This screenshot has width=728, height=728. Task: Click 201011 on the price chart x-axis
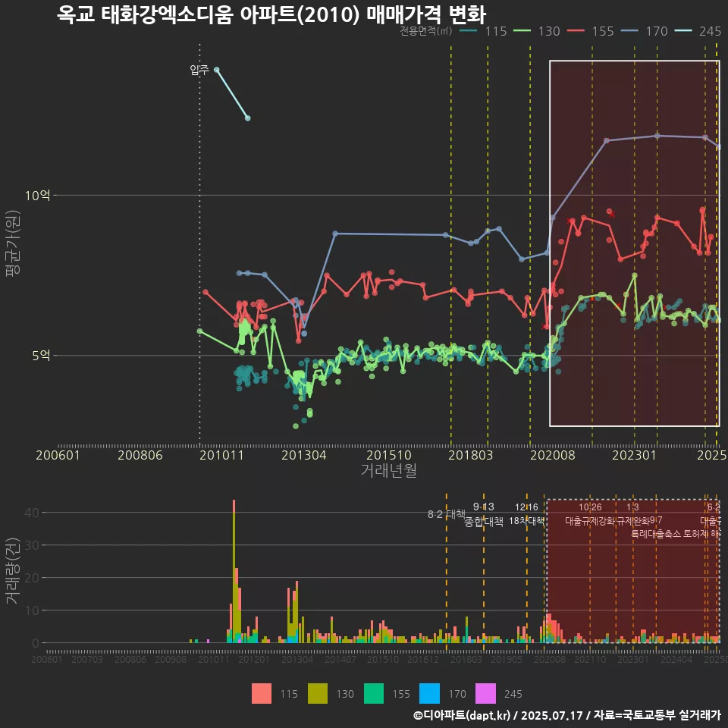222,455
